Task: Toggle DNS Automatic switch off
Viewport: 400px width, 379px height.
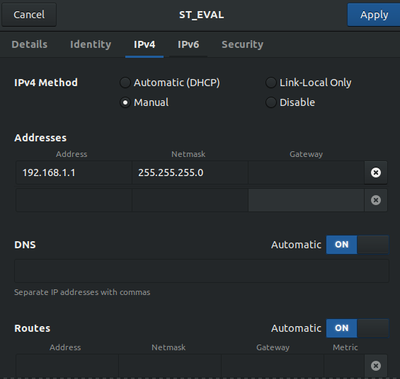Action: [357, 245]
